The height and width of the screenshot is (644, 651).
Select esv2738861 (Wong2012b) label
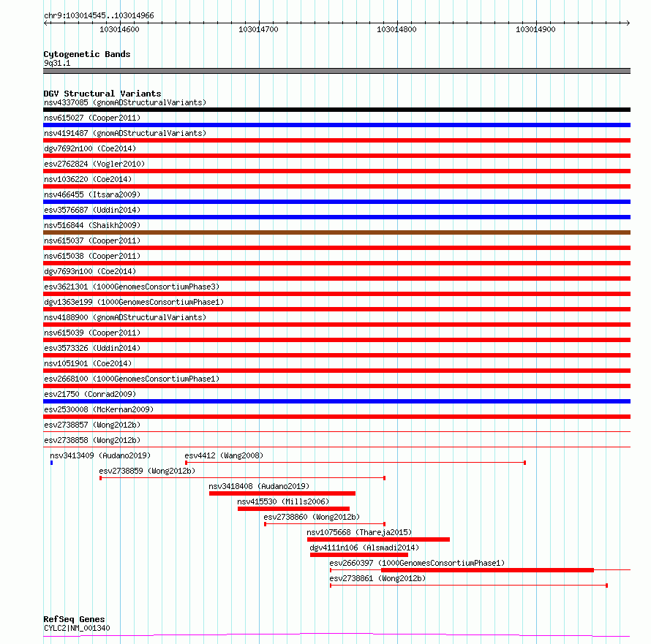(377, 578)
